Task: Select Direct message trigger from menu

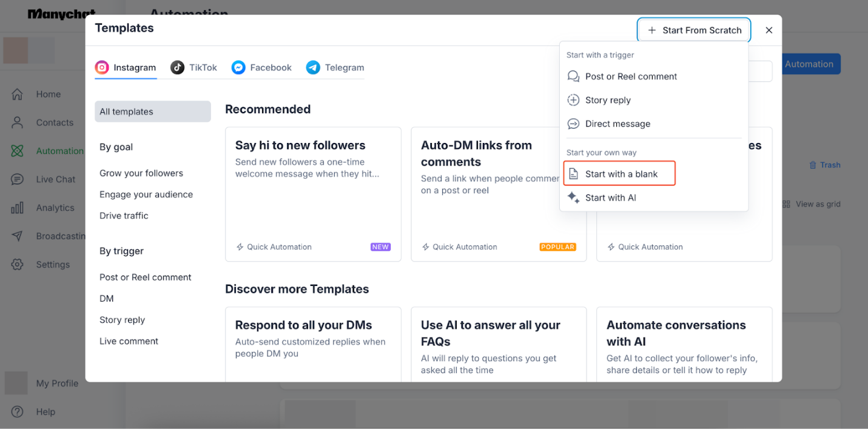Action: pyautogui.click(x=617, y=124)
